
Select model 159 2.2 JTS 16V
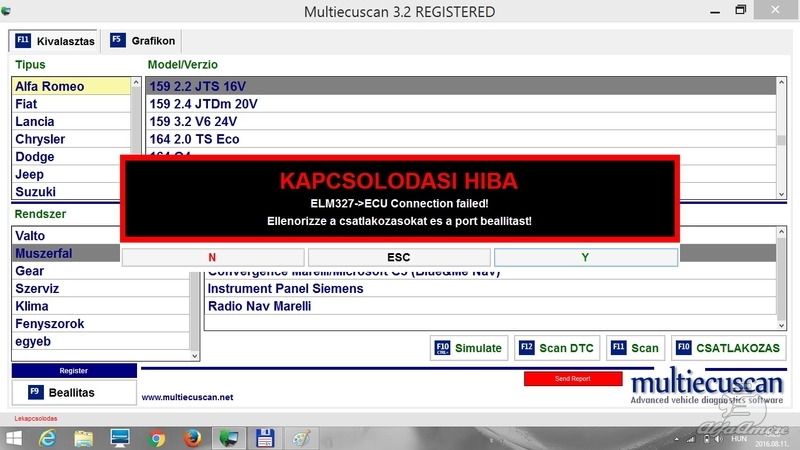pyautogui.click(x=461, y=86)
